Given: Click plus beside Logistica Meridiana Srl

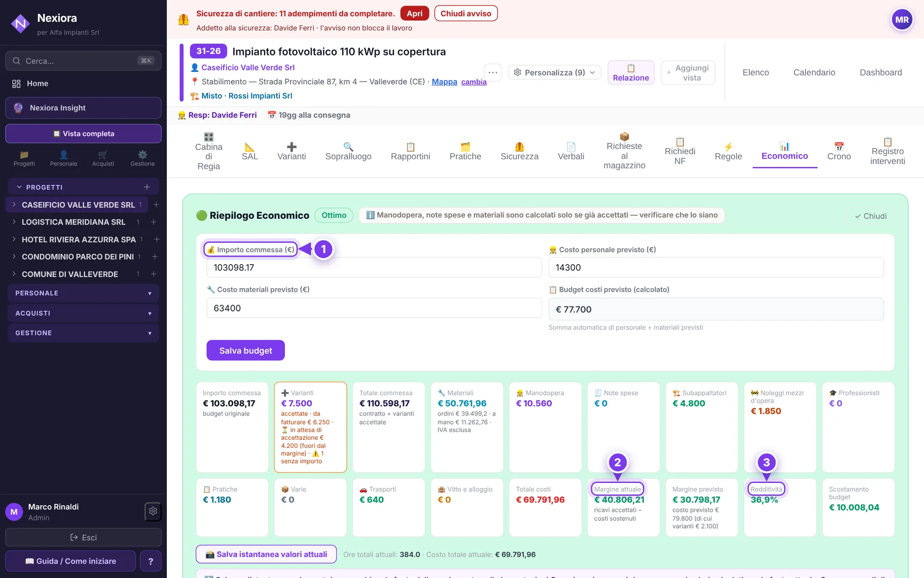Looking at the screenshot, I should click(x=153, y=222).
